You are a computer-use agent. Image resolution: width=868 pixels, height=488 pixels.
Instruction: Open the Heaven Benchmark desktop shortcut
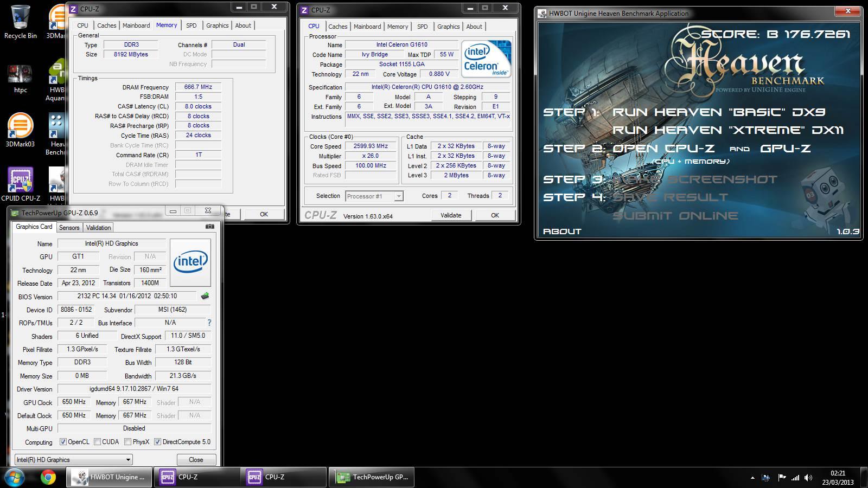56,133
